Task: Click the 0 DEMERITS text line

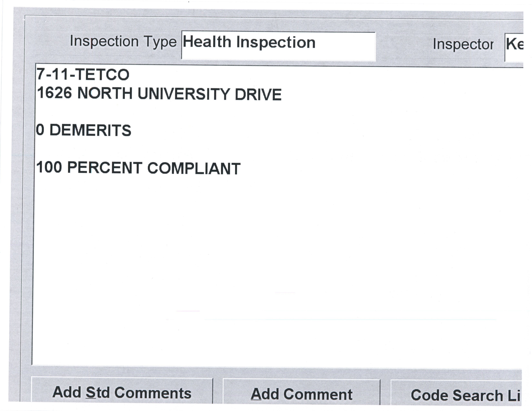Action: pos(84,130)
